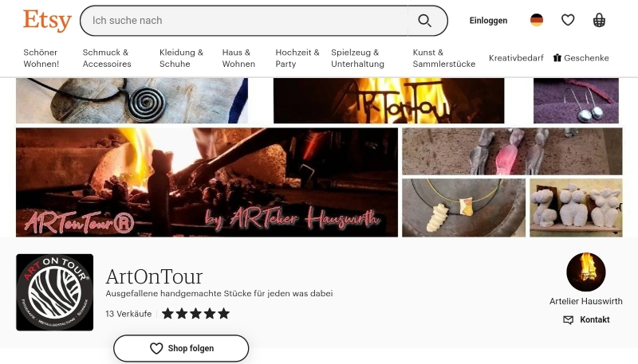Screen dimensions: 638x364
Task: Click the five-star rating
Action: point(195,314)
